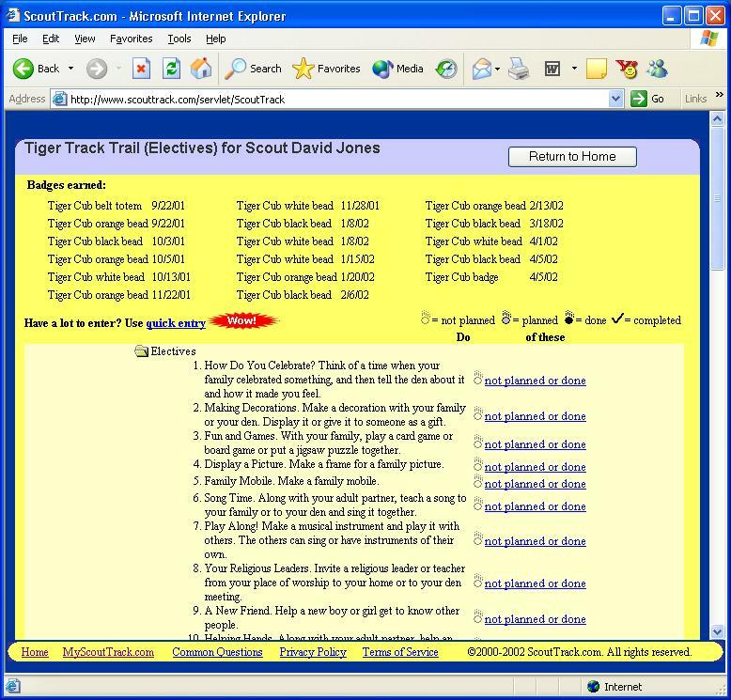Click in the address URL field
Screen dimensions: 731x700
point(338,99)
